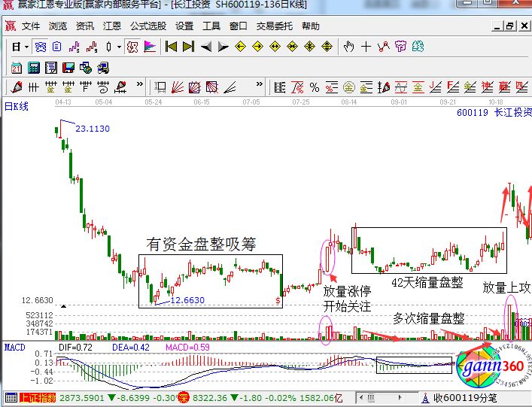532x407 pixels.
Task: Click the black right-arrow step forward icon
Action: (223, 47)
